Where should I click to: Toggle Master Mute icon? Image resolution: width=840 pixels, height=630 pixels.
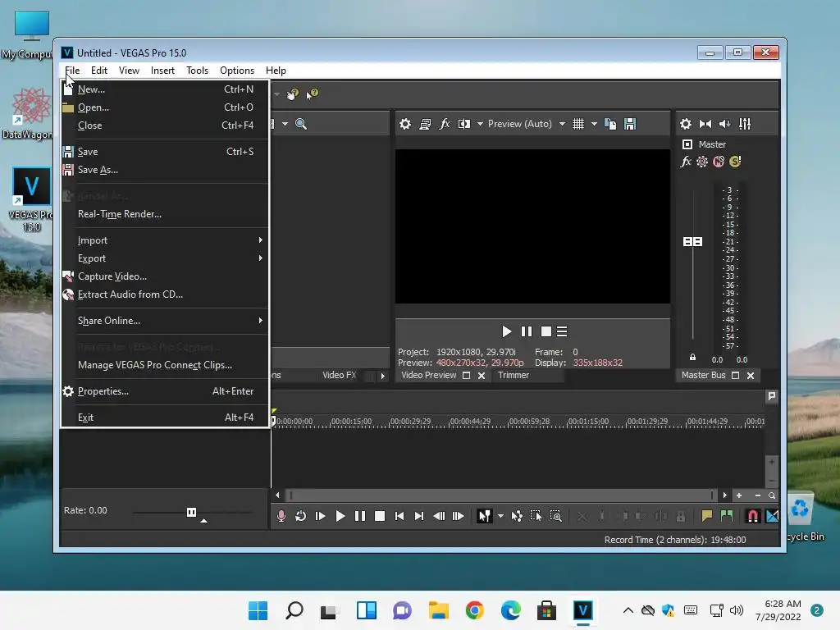point(719,162)
